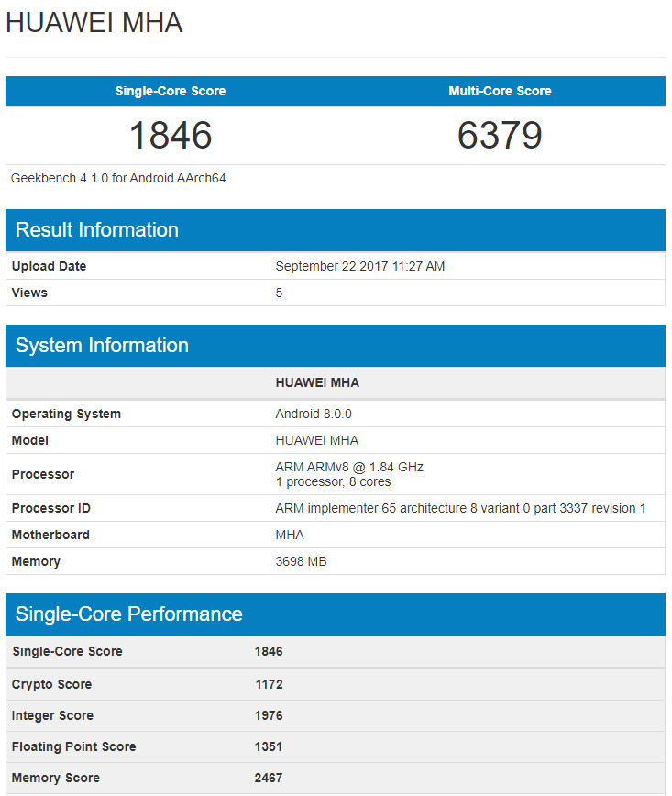
Task: Click the Processor row label
Action: point(43,474)
